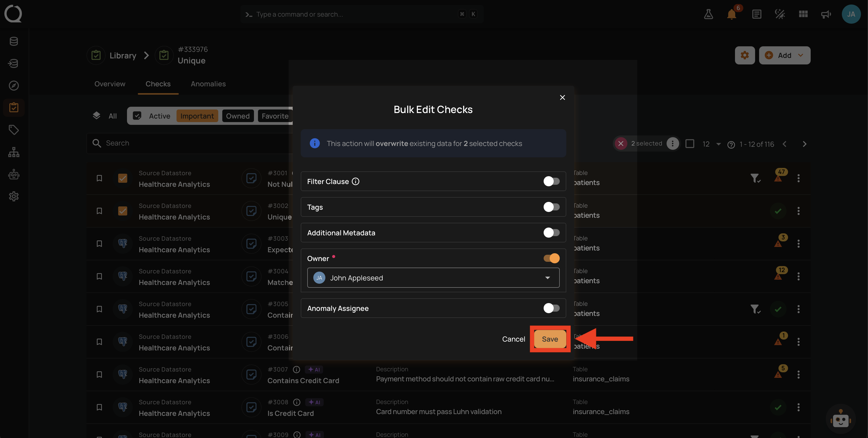
Task: Open the page size help icon
Action: (x=731, y=145)
